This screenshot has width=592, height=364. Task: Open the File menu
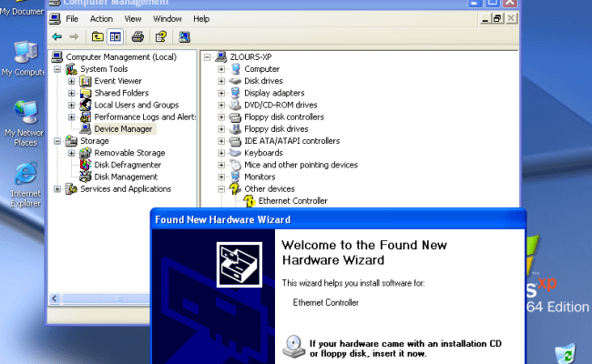(72, 19)
